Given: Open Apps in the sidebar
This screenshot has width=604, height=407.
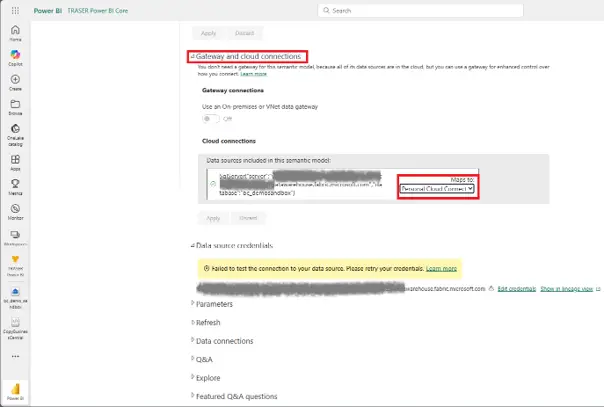Looking at the screenshot, I should pos(15,162).
